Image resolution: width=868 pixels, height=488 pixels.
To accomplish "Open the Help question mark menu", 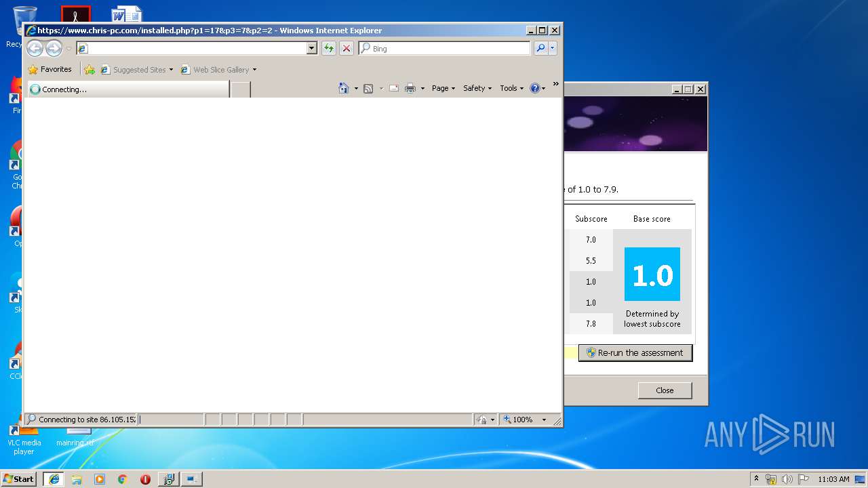I will coord(538,88).
